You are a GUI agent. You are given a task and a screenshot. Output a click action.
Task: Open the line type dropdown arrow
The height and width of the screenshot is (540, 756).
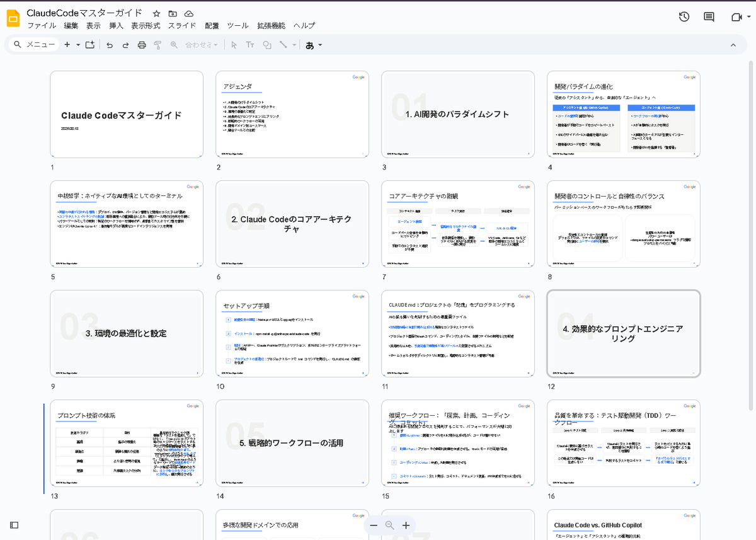pos(293,45)
